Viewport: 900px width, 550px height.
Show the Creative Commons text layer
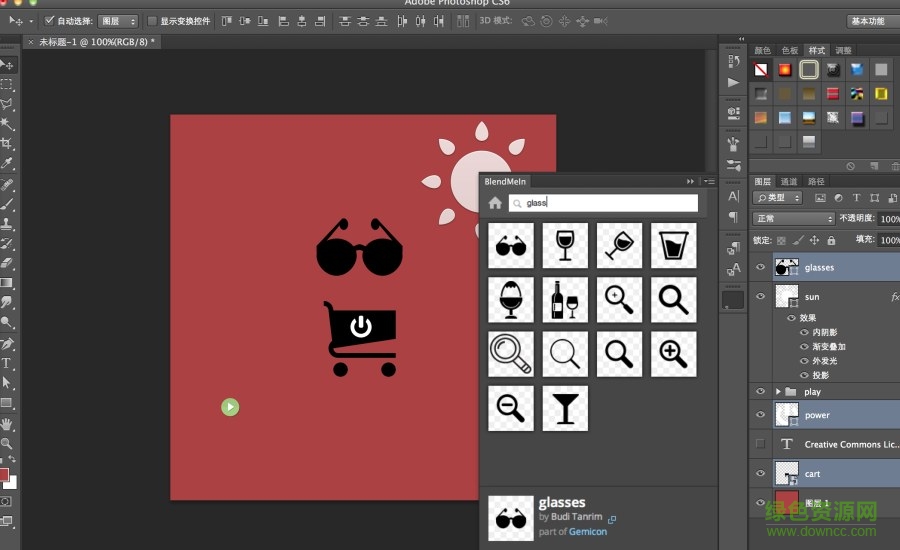(x=761, y=444)
